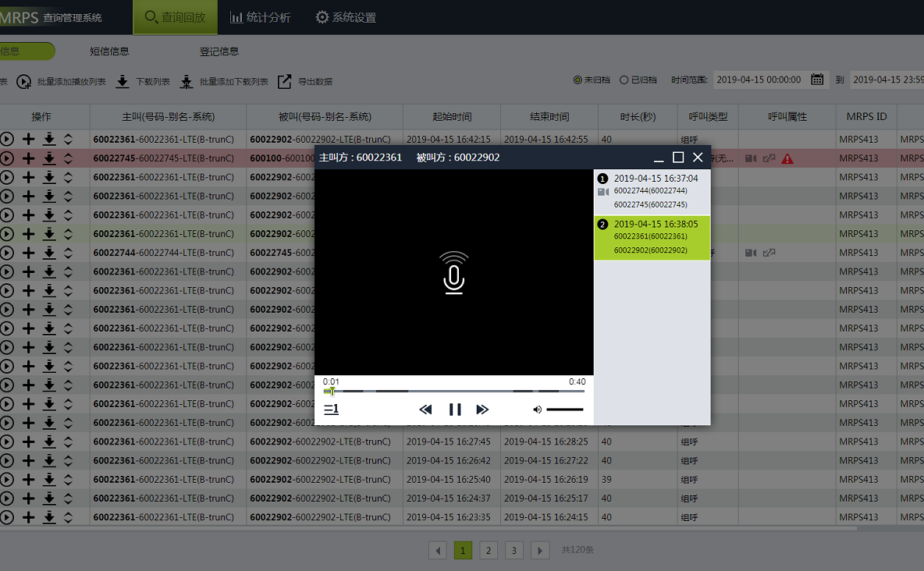
Task: Click the 导出数据 export icon
Action: (x=285, y=81)
